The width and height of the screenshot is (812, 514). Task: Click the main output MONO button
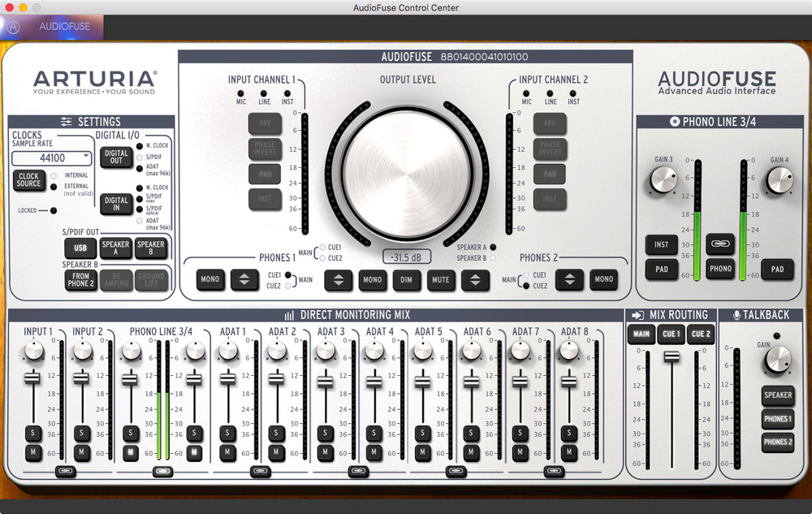point(373,280)
